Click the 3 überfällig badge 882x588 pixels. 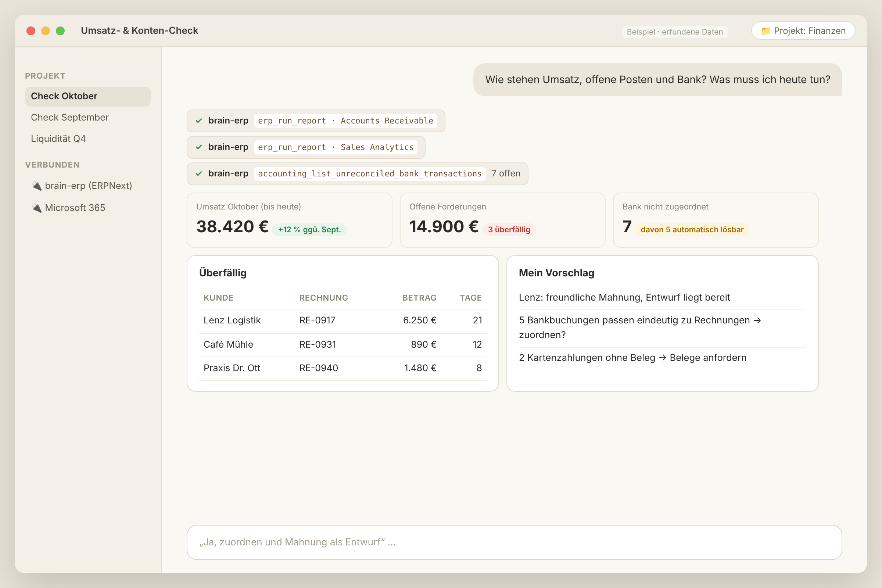pos(509,229)
